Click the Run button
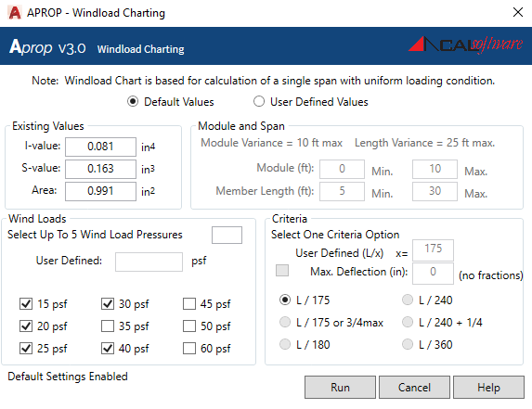 (x=340, y=388)
